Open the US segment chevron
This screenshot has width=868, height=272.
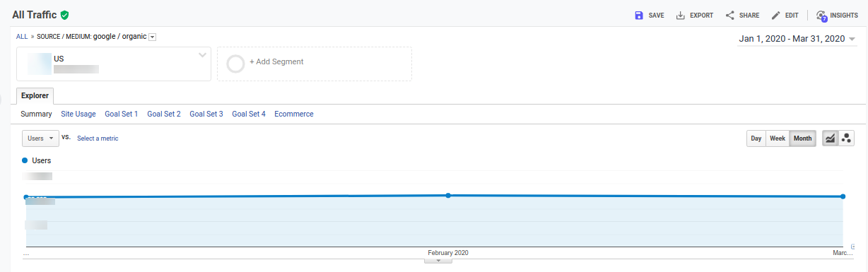(x=203, y=55)
